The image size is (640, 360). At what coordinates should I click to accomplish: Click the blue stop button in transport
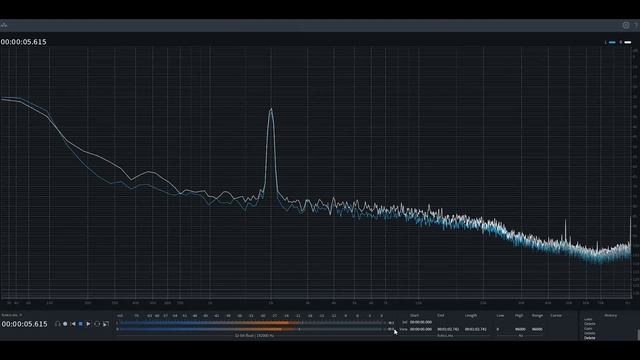[81, 324]
